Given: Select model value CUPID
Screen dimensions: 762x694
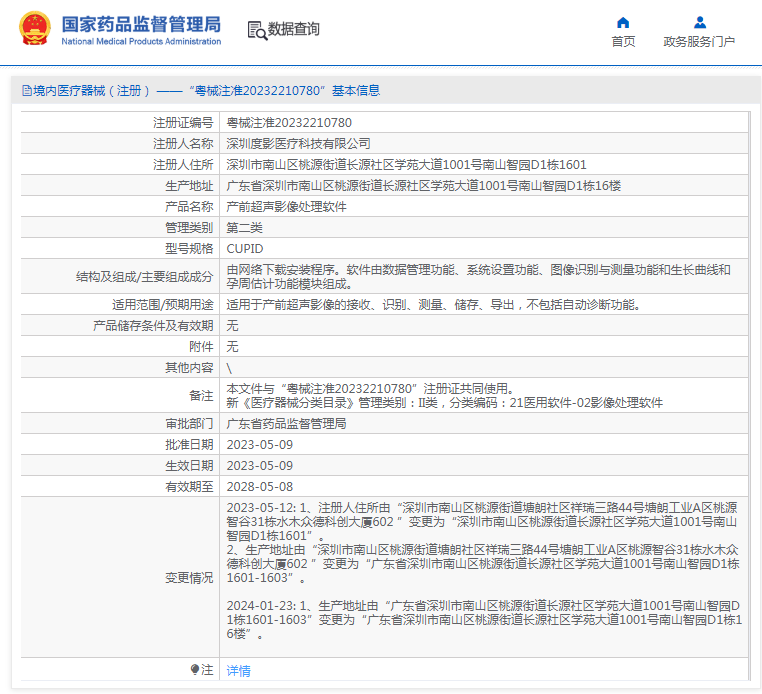Looking at the screenshot, I should coord(245,249).
